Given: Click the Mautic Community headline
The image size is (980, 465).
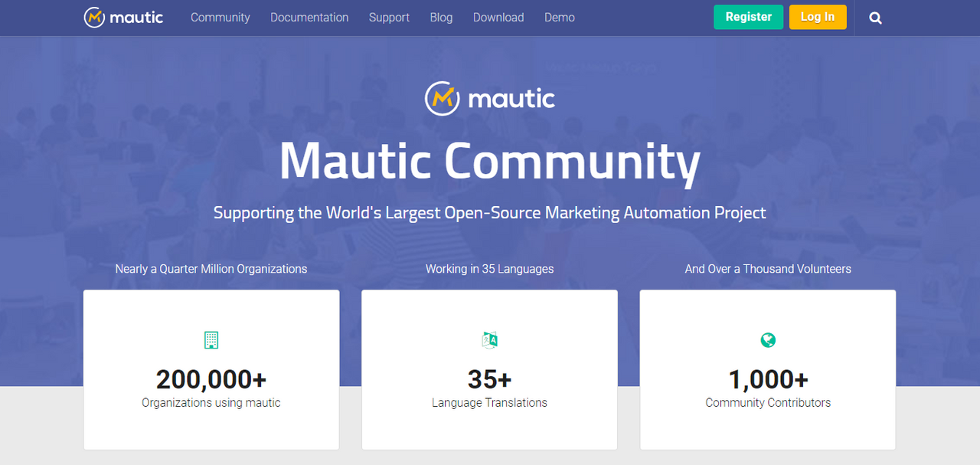Looking at the screenshot, I should [490, 162].
